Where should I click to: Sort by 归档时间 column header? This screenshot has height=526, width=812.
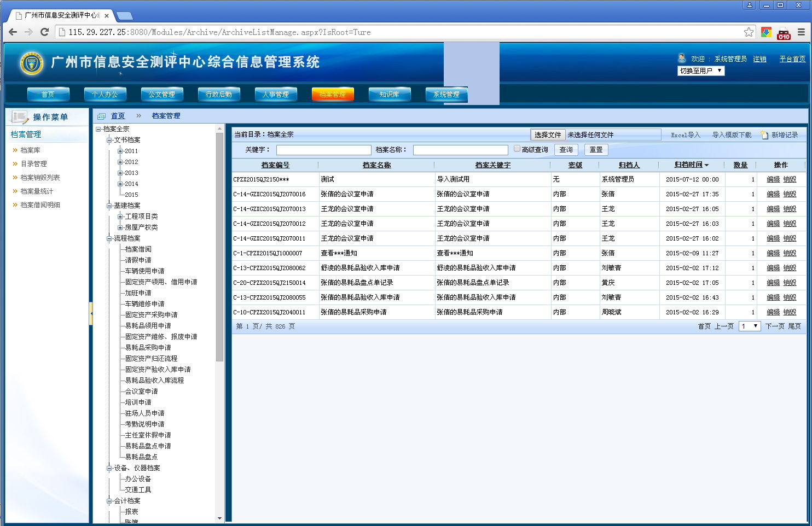click(x=691, y=165)
